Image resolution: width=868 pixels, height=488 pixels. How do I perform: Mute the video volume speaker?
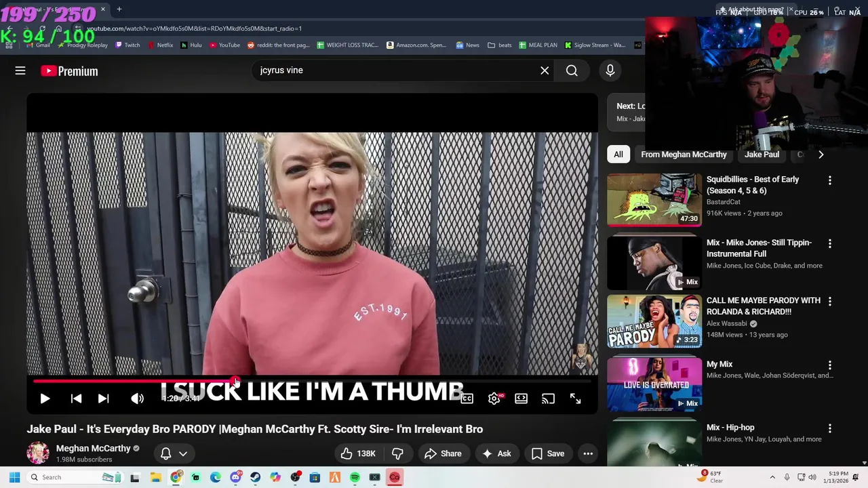point(137,399)
